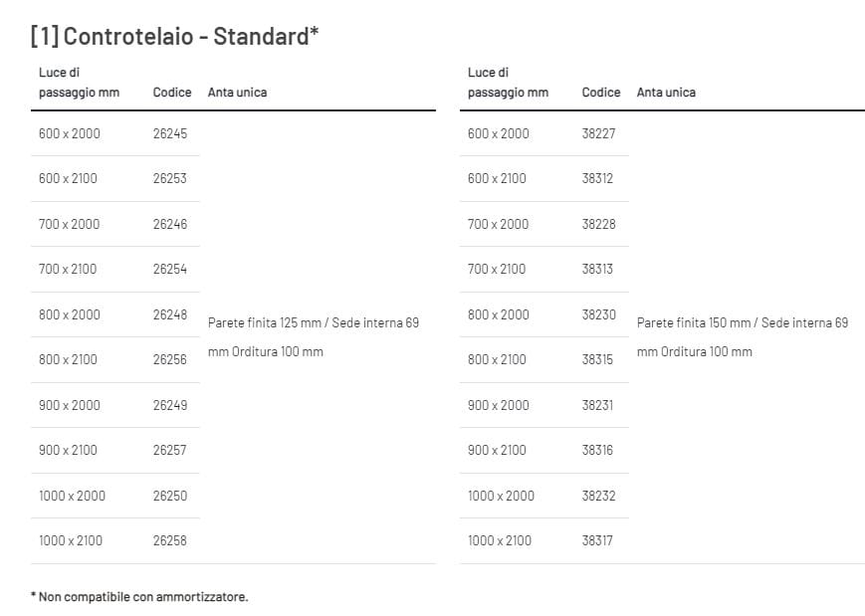The width and height of the screenshot is (865, 616).
Task: Select the code 26246 entry
Action: point(170,224)
